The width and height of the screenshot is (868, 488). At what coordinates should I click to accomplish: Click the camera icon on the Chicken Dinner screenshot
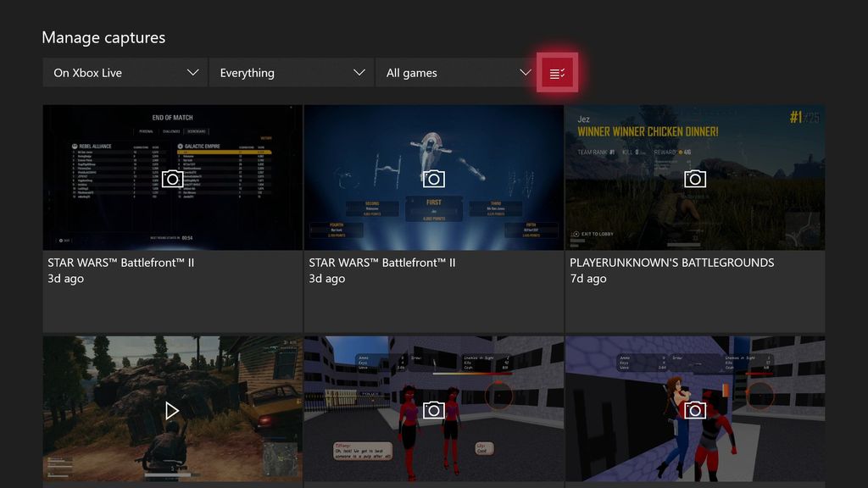(x=695, y=178)
